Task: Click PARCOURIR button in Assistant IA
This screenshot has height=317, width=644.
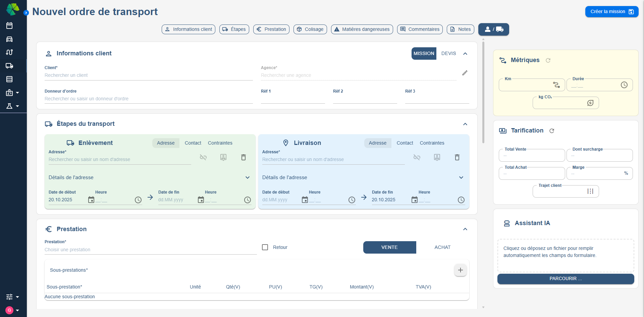Action: point(566,279)
